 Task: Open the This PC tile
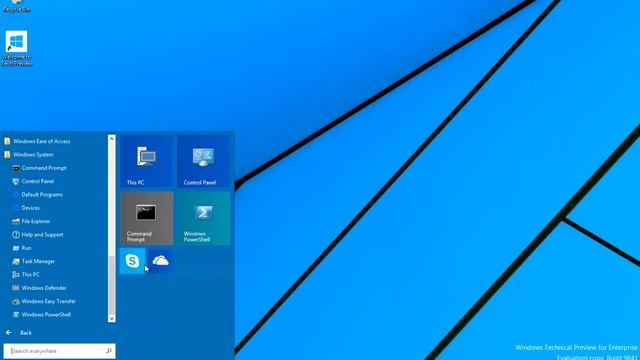[x=147, y=162]
